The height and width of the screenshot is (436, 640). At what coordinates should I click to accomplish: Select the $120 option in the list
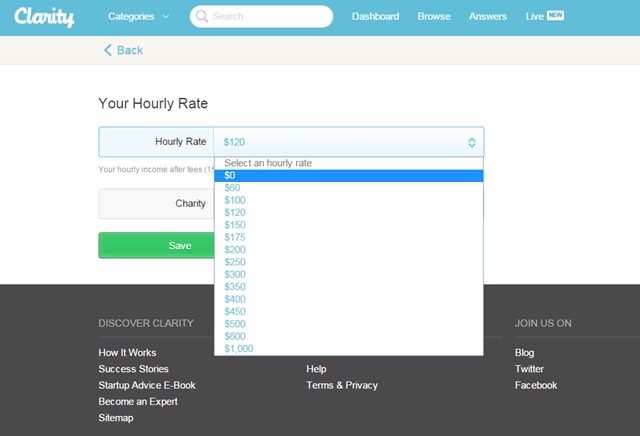(349, 213)
